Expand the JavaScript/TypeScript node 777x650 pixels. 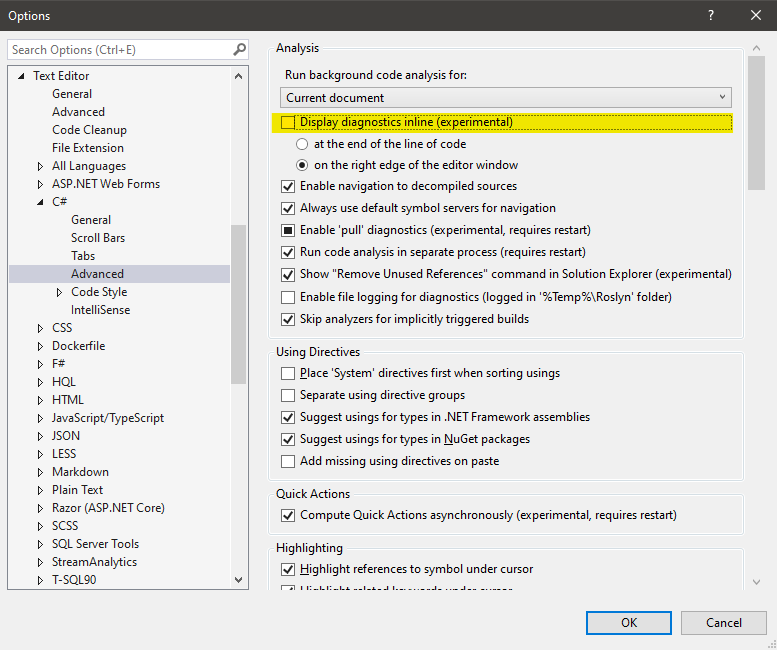tap(40, 418)
